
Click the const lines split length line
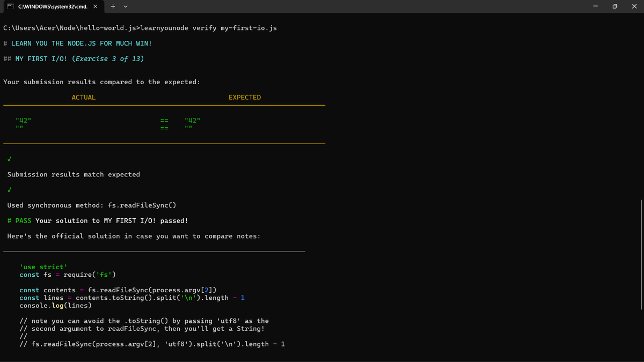(132, 298)
